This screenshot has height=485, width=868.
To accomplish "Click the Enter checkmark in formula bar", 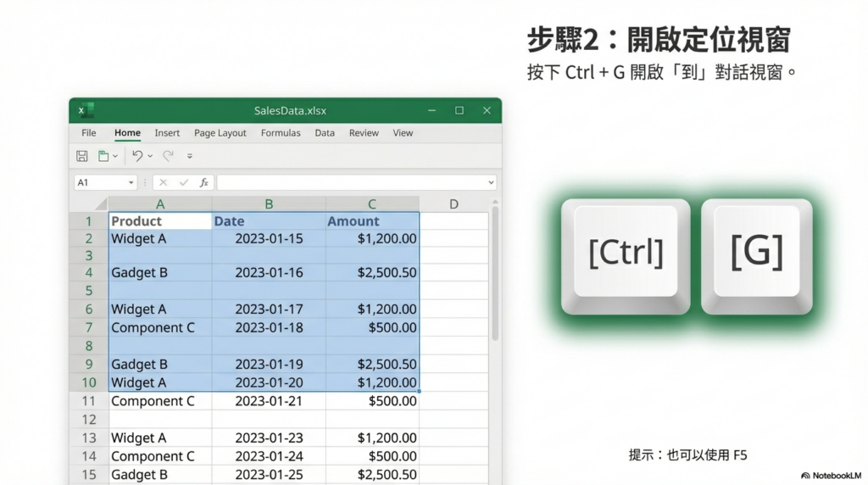I will (183, 182).
